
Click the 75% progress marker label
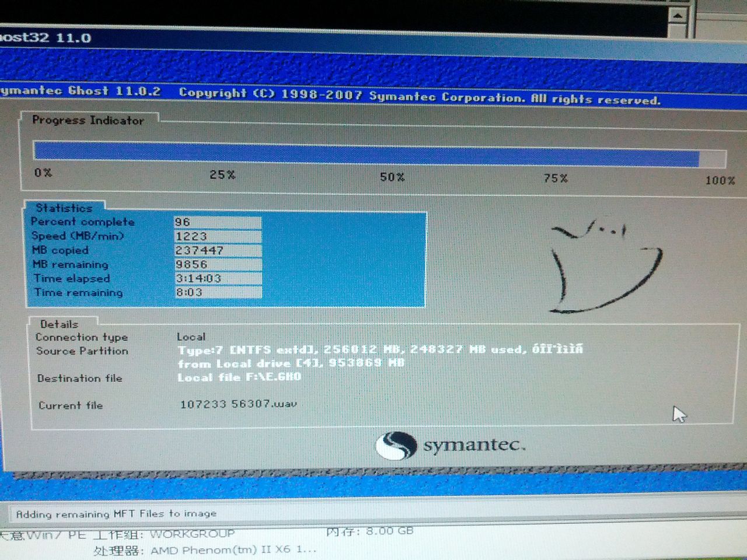click(x=556, y=178)
